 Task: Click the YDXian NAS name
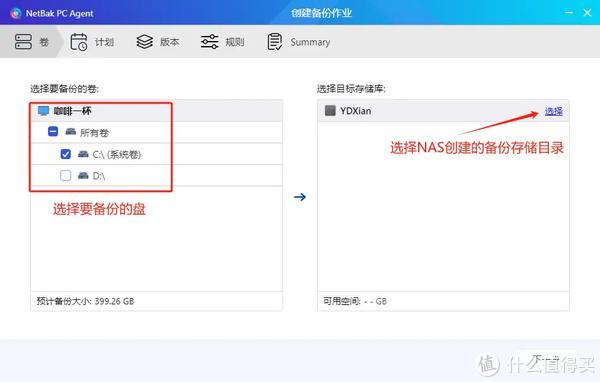tap(355, 111)
